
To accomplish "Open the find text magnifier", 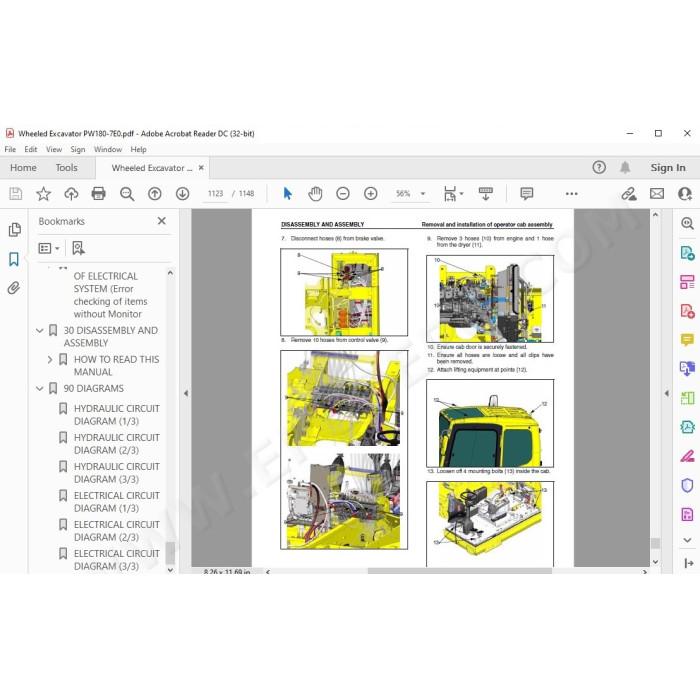I will click(x=127, y=194).
